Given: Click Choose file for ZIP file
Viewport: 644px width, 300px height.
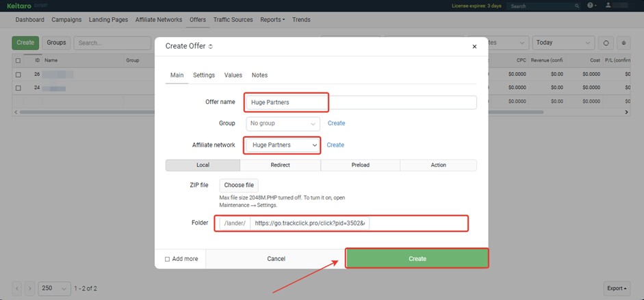Looking at the screenshot, I should (x=239, y=186).
